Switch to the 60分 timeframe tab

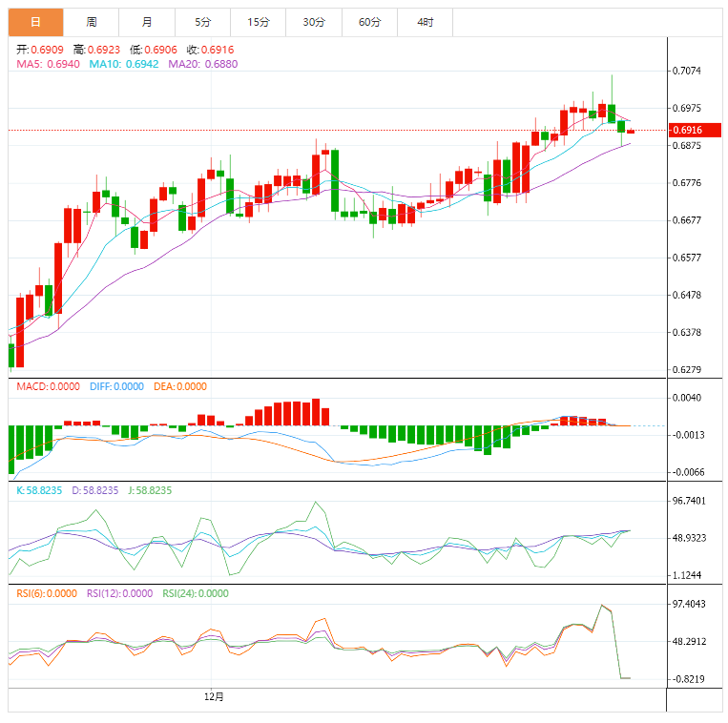pos(369,21)
